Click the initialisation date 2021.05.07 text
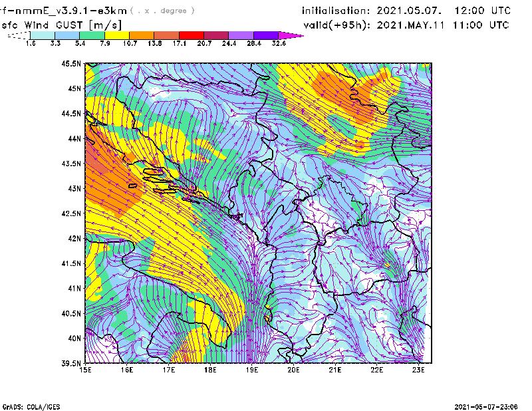Viewport: 532px width, 411px height. pyautogui.click(x=408, y=11)
